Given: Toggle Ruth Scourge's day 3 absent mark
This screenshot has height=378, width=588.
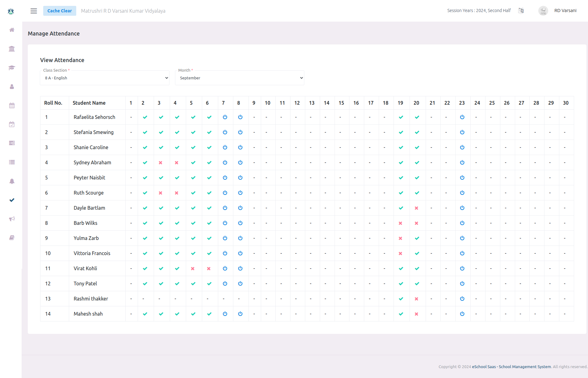Looking at the screenshot, I should (161, 193).
